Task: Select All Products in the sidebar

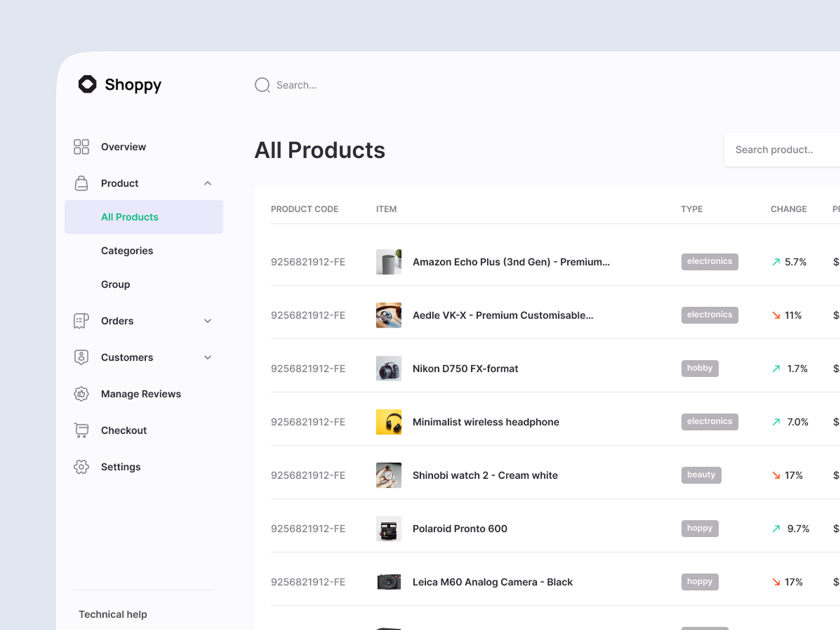Action: 129,217
